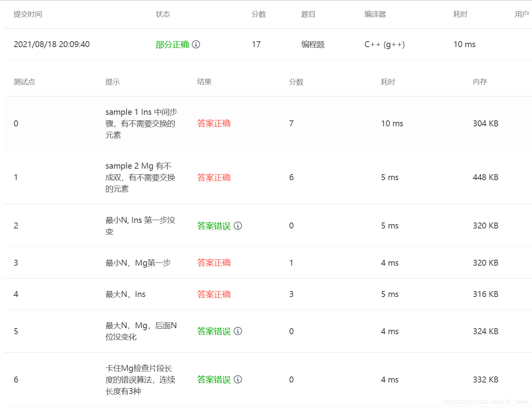532x409 pixels.
Task: Click the 10 ms time in test point 0 row
Action: 392,124
